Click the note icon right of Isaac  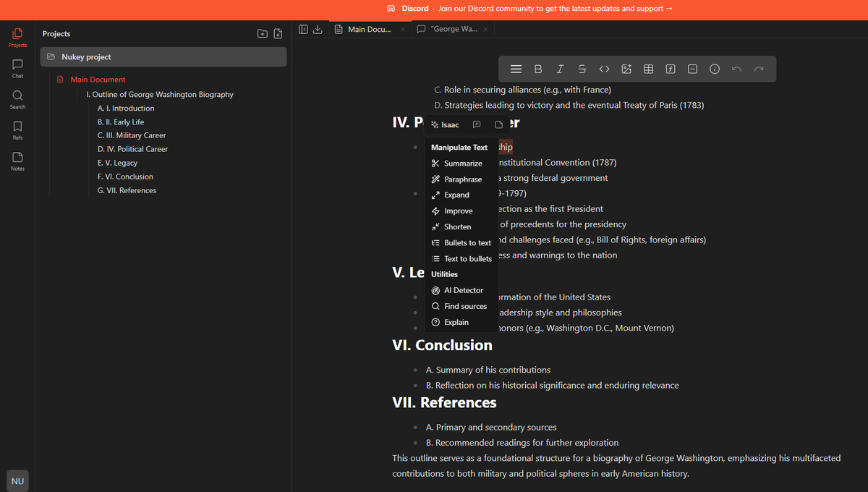click(498, 124)
